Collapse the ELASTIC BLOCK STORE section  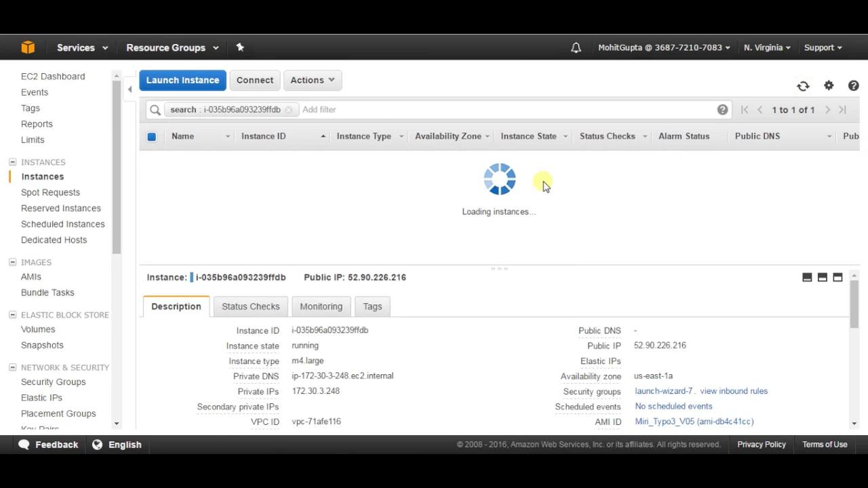12,314
